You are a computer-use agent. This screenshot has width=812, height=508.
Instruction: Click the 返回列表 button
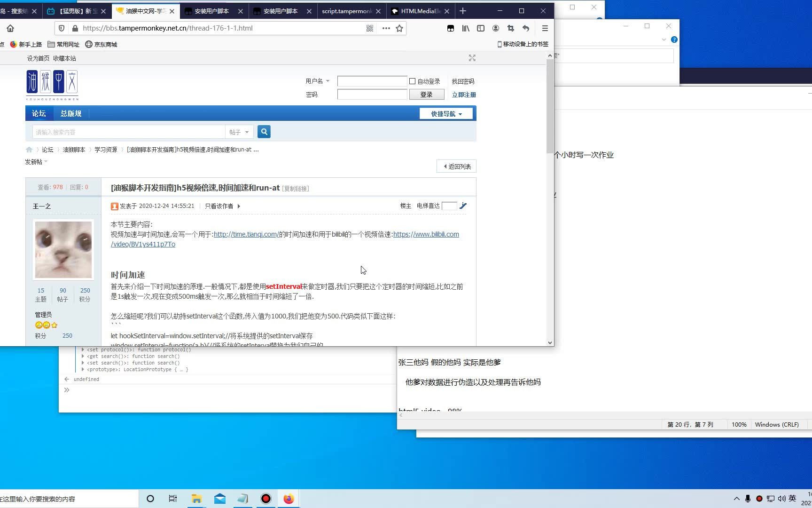point(457,167)
